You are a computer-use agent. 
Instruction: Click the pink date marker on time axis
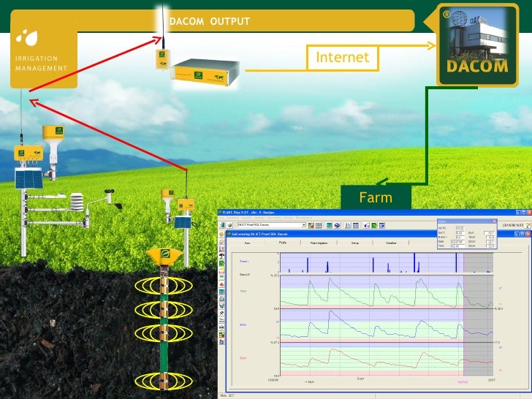click(x=463, y=382)
